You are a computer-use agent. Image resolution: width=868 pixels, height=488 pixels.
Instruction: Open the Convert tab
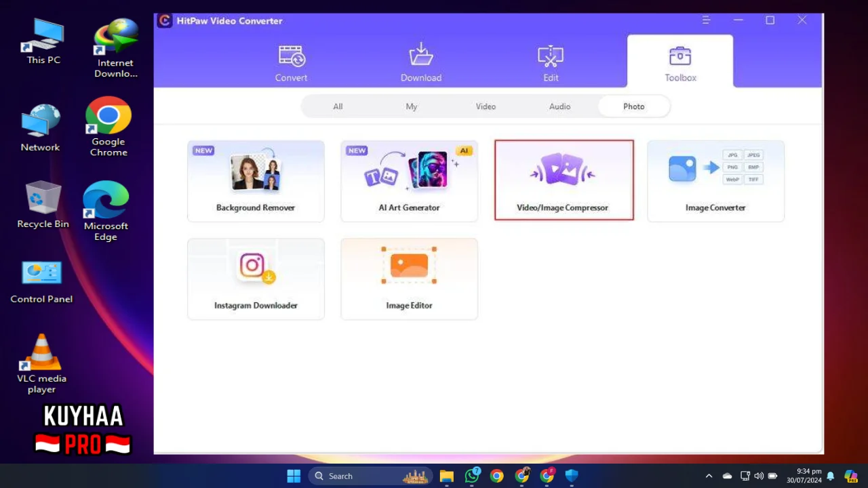pos(291,63)
